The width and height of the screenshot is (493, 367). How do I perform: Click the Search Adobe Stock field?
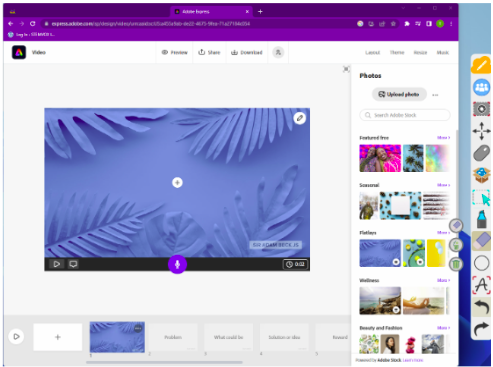405,115
